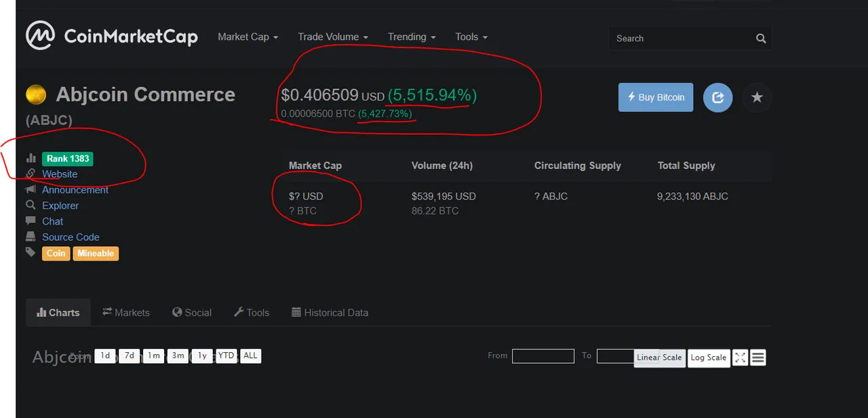Expand the Trending menu
868x418 pixels.
(412, 37)
